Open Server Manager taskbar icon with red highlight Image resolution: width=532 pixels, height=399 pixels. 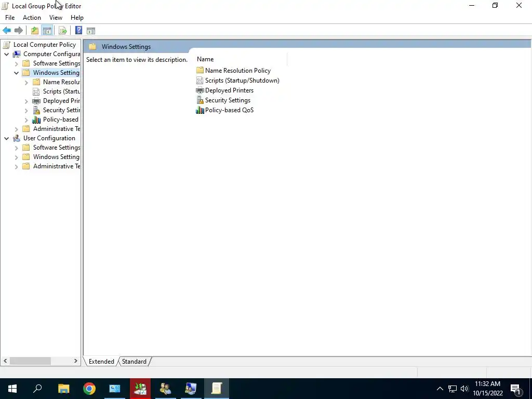tap(140, 389)
